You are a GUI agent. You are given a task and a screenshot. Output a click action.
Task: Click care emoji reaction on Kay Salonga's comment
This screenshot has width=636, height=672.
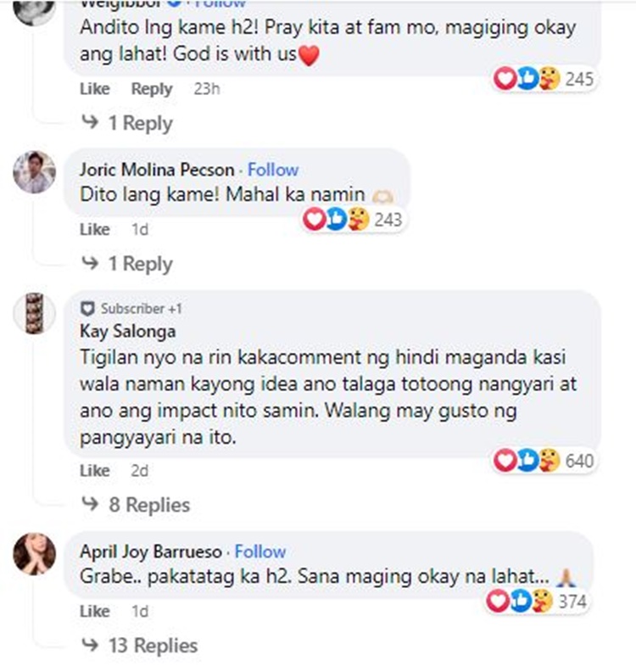tap(550, 460)
